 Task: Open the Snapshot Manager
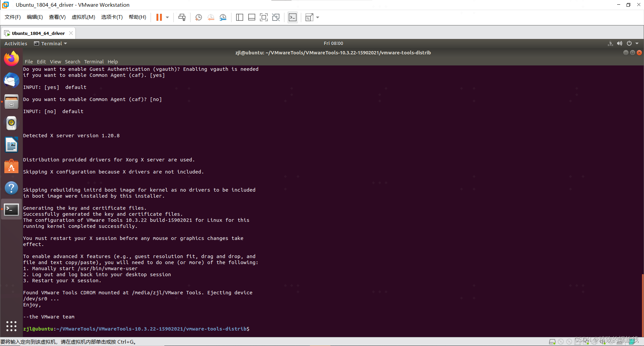point(223,17)
